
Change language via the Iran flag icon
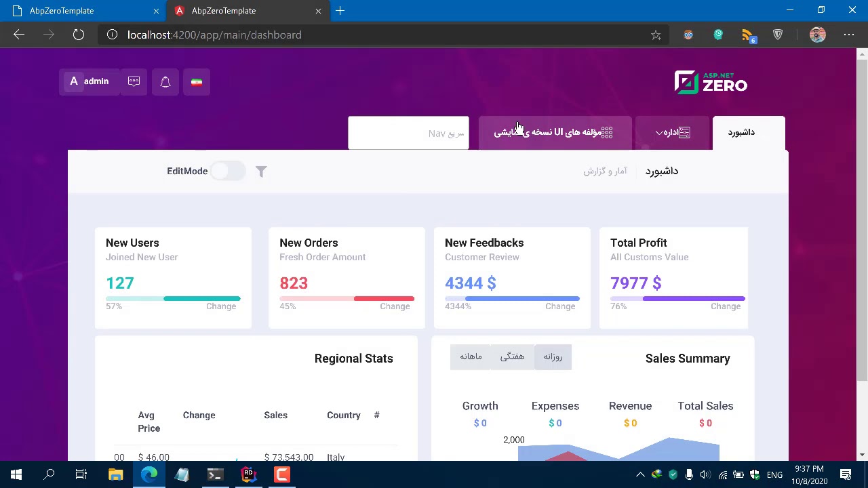tap(197, 81)
